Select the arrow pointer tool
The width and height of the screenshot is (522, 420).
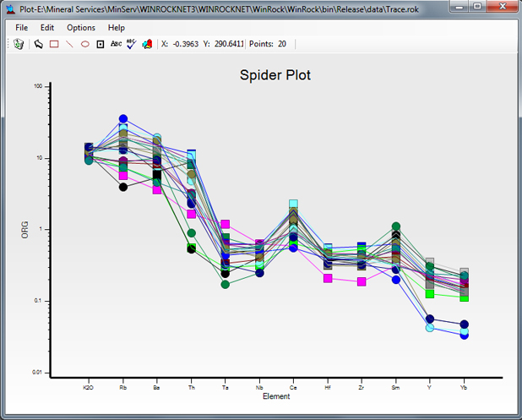[39, 44]
